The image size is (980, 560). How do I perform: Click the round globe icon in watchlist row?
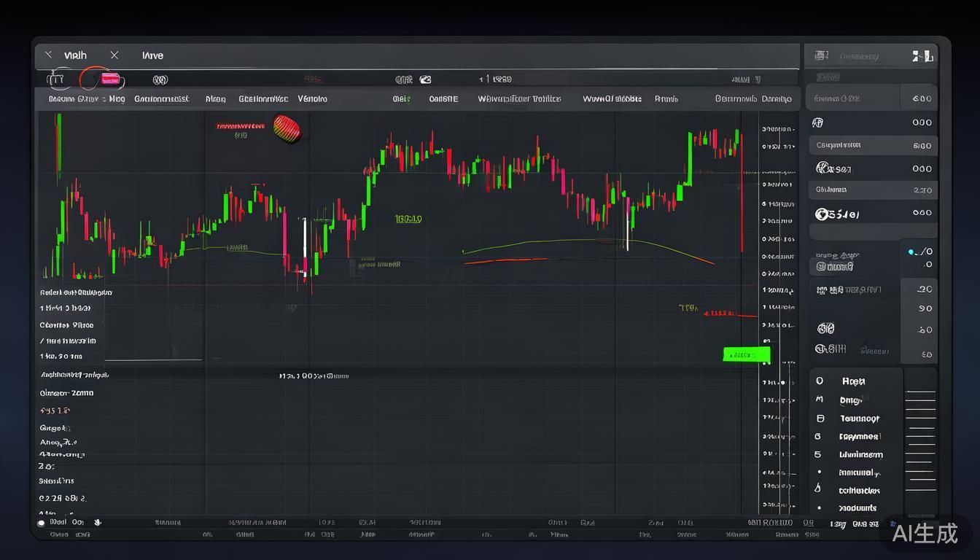click(821, 214)
